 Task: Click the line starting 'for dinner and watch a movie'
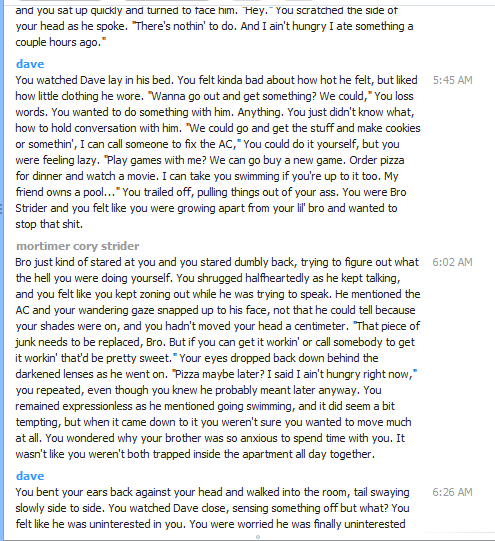(x=207, y=176)
